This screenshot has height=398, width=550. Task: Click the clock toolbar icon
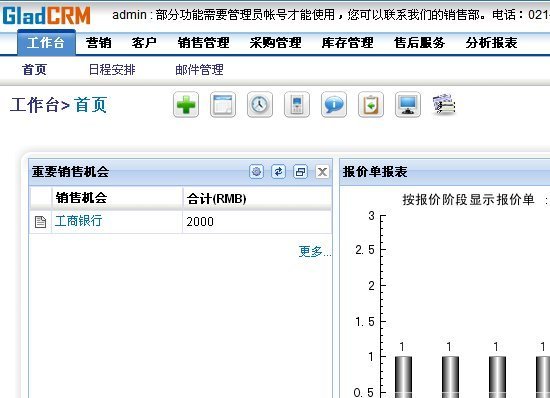point(260,104)
